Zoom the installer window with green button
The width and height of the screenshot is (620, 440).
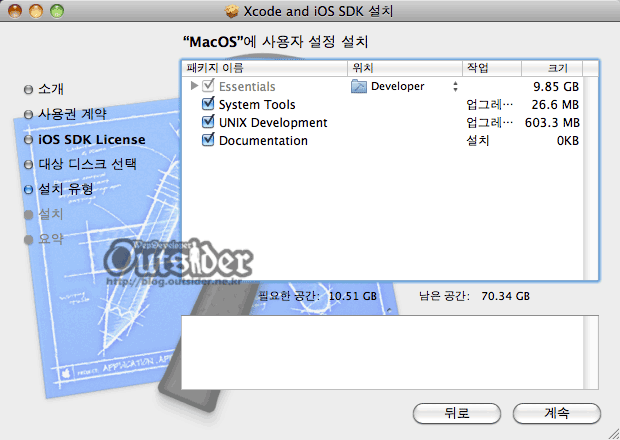click(x=57, y=11)
